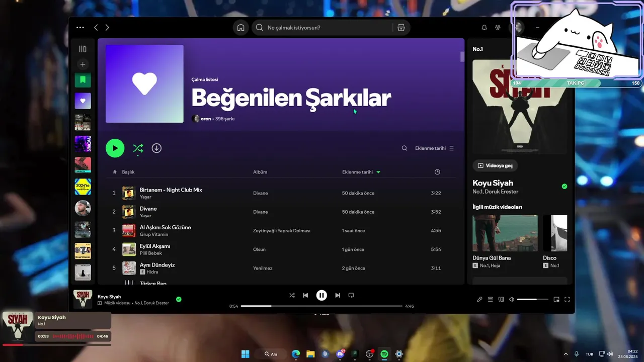Open the Friend Activity icon
This screenshot has width=644, height=362.
coord(498,28)
